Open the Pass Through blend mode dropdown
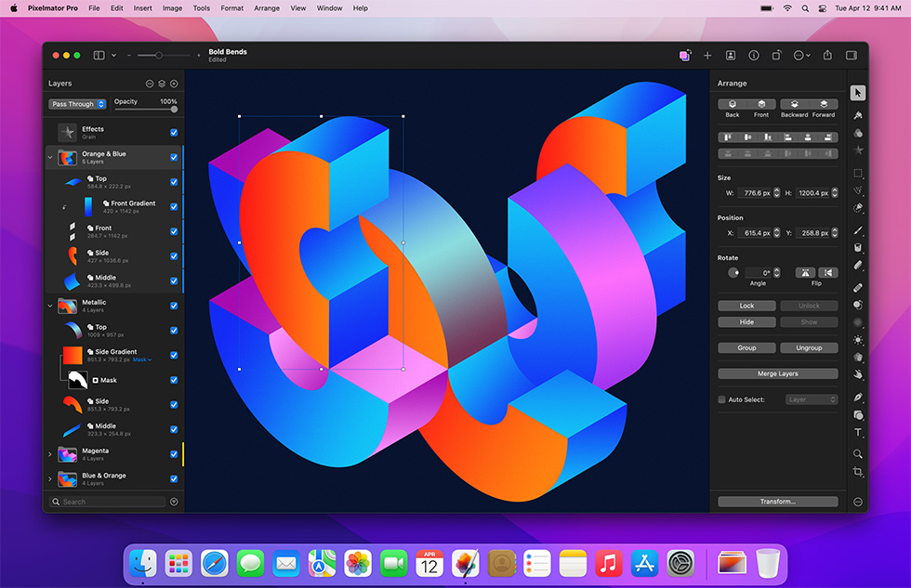The height and width of the screenshot is (588, 911). click(77, 103)
